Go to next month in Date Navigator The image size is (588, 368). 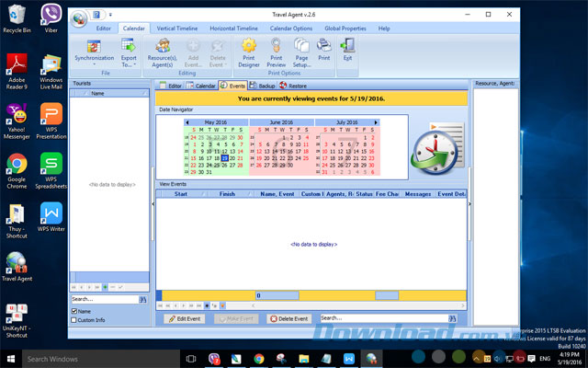[x=377, y=121]
